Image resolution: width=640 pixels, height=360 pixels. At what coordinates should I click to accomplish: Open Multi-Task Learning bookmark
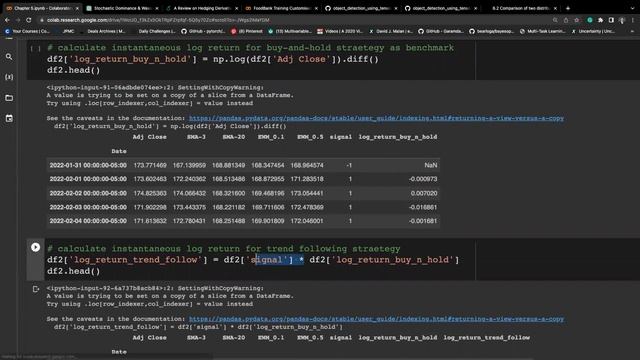tap(542, 31)
